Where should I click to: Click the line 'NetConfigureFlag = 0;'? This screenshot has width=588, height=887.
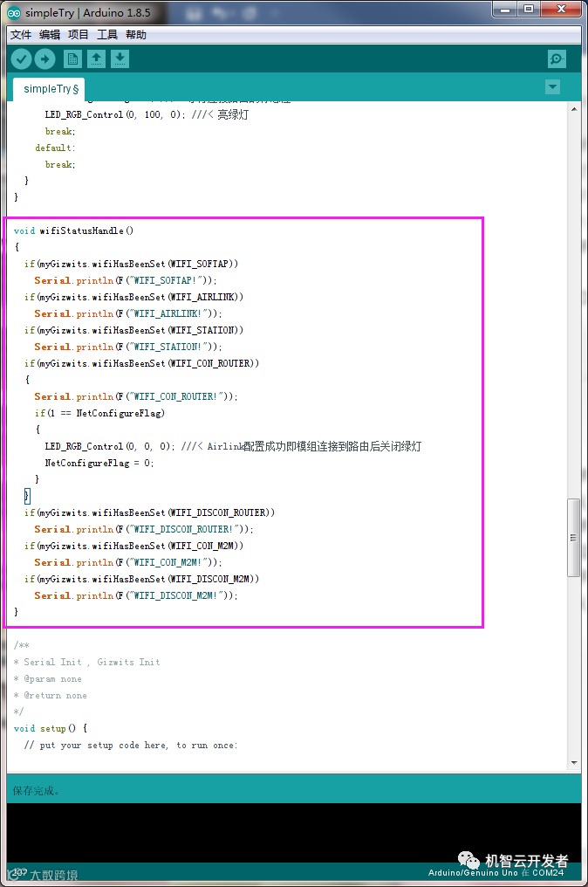pyautogui.click(x=99, y=463)
